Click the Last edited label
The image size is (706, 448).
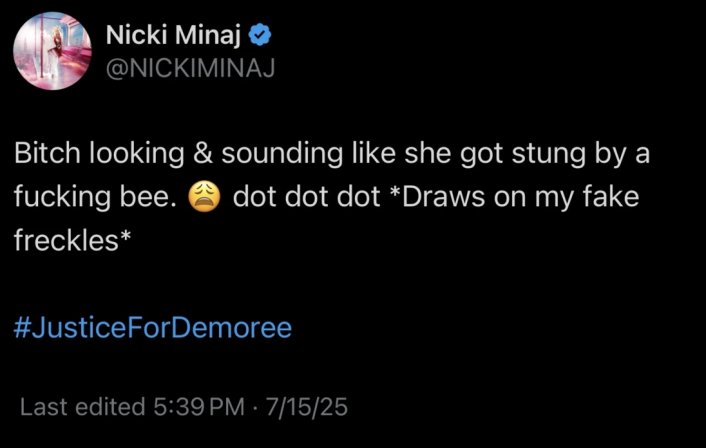83,407
